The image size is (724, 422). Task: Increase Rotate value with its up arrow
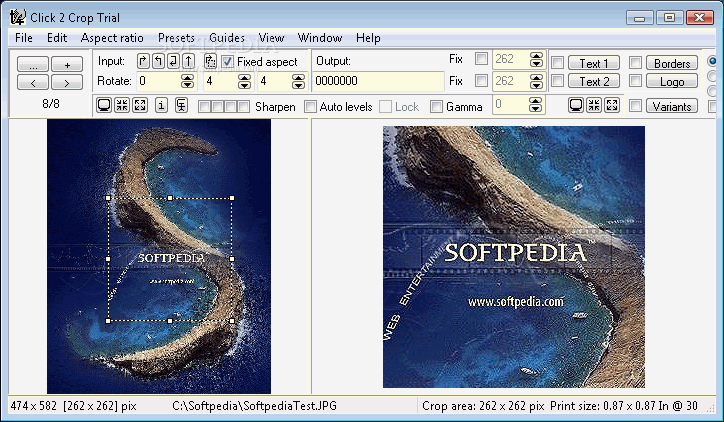[x=187, y=77]
